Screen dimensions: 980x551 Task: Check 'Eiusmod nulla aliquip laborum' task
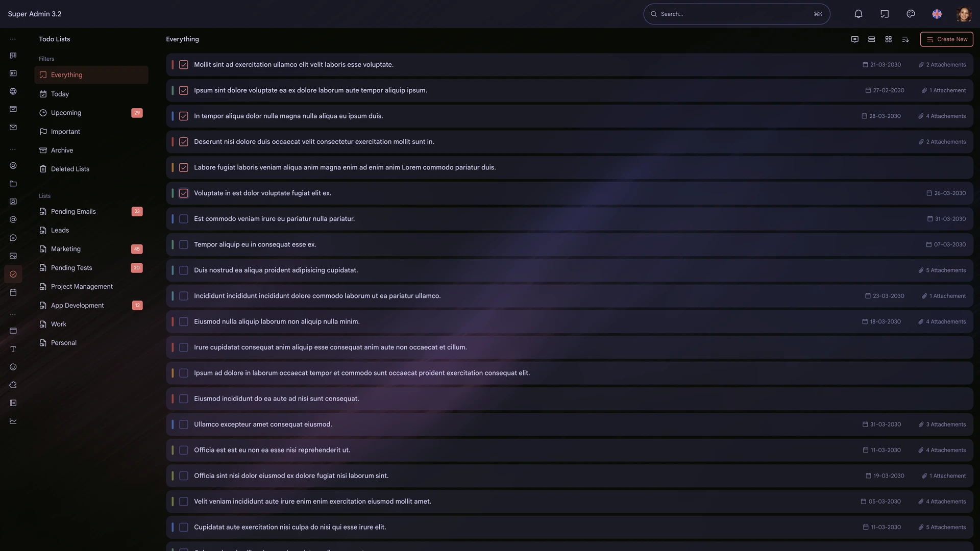pyautogui.click(x=184, y=322)
